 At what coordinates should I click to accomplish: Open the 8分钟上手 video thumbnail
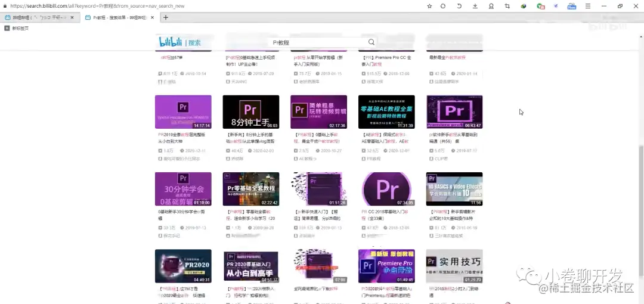(x=251, y=111)
